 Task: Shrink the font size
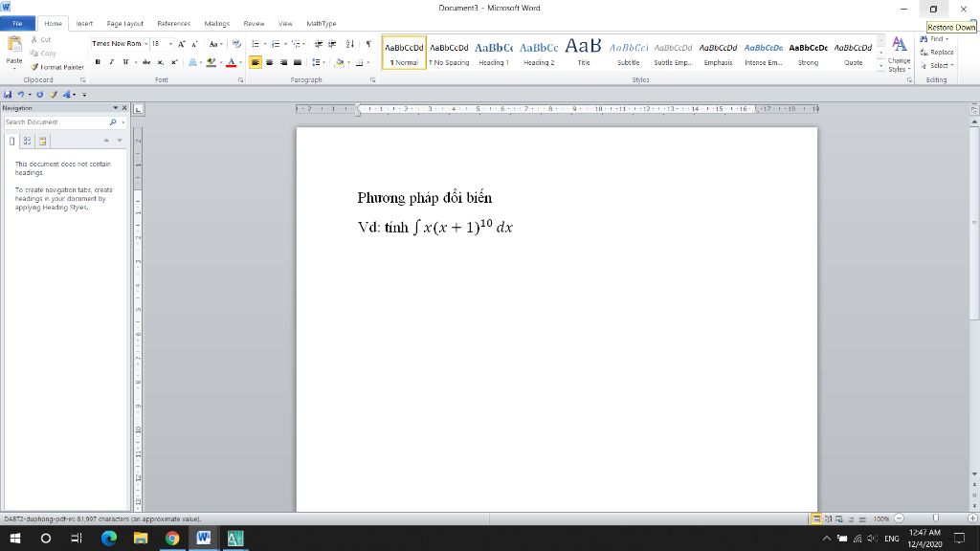click(x=194, y=44)
